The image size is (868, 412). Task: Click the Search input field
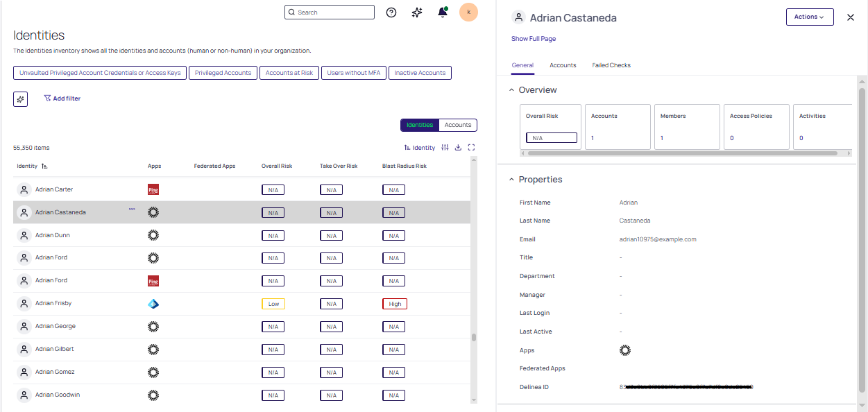(333, 12)
